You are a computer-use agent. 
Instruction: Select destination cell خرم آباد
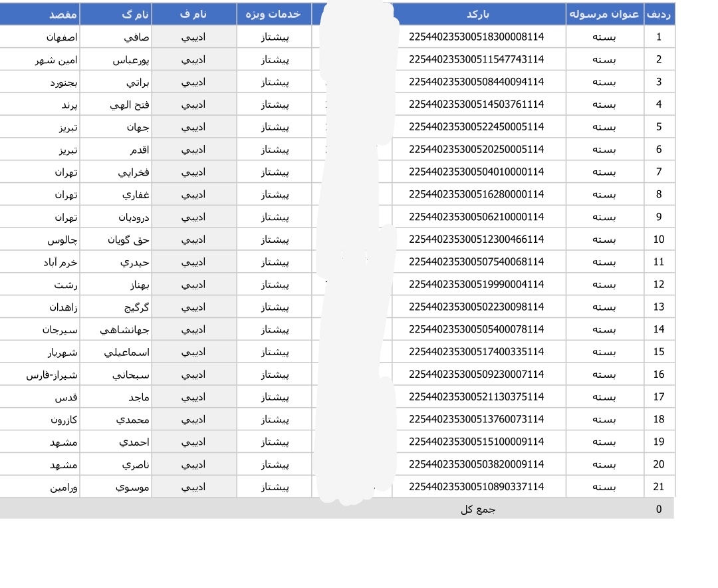[60, 262]
